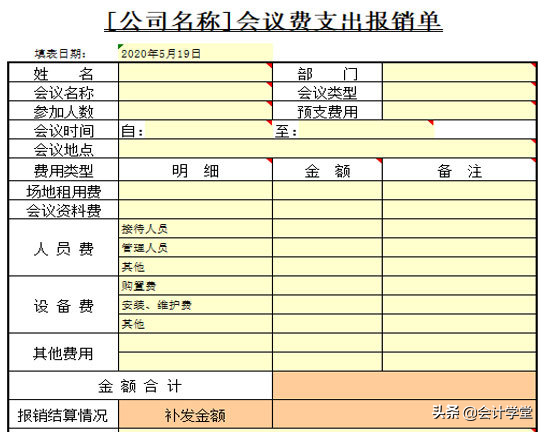Image resolution: width=545 pixels, height=432 pixels.
Task: Click the 场地租用费 row label
Action: click(x=64, y=191)
